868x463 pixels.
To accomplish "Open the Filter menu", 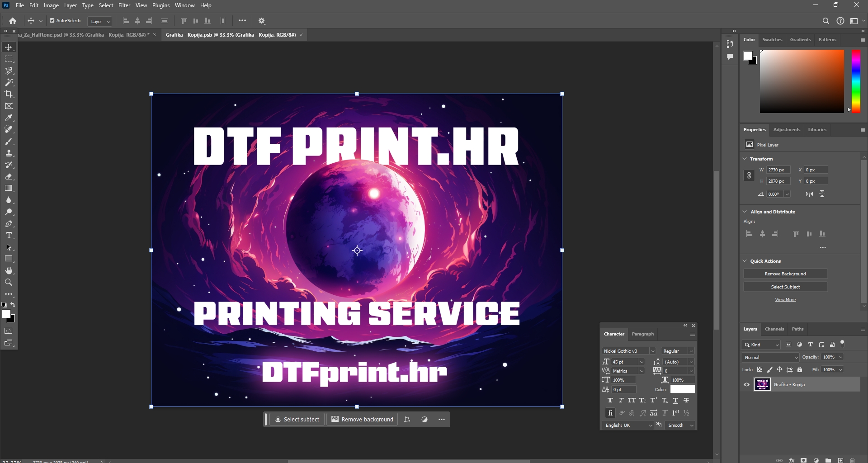I will point(124,5).
